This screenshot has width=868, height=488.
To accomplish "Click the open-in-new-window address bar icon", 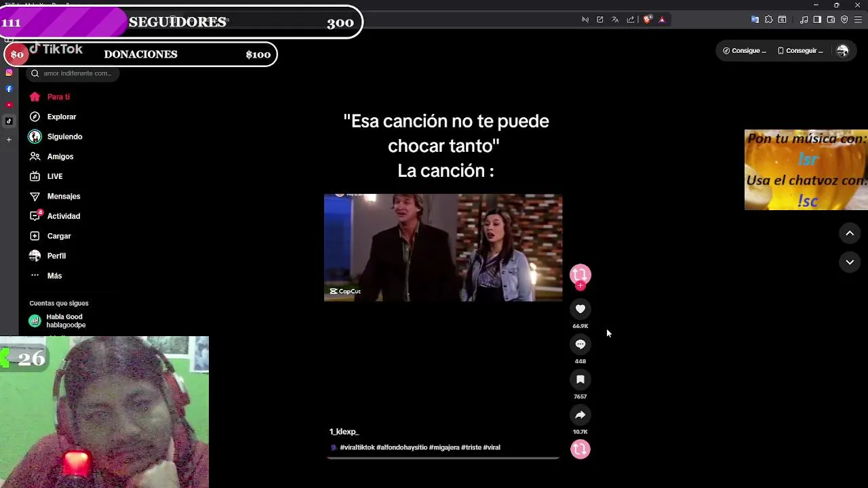I will tap(600, 20).
